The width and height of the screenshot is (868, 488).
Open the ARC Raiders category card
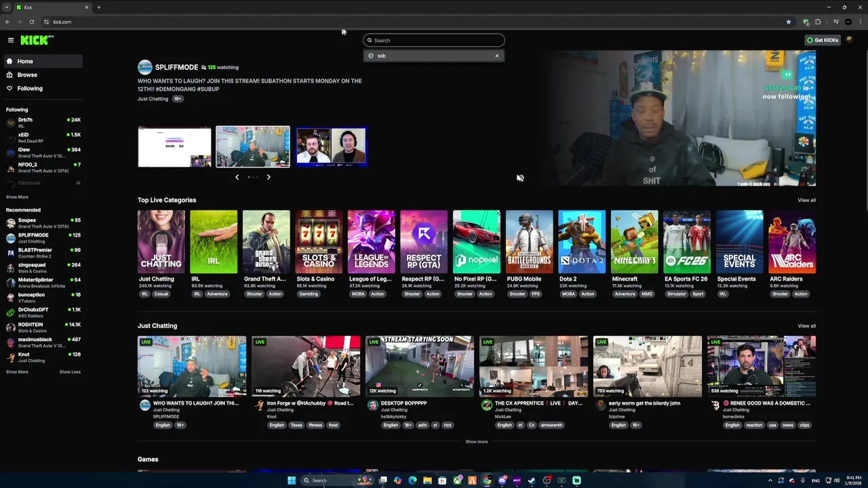(792, 242)
